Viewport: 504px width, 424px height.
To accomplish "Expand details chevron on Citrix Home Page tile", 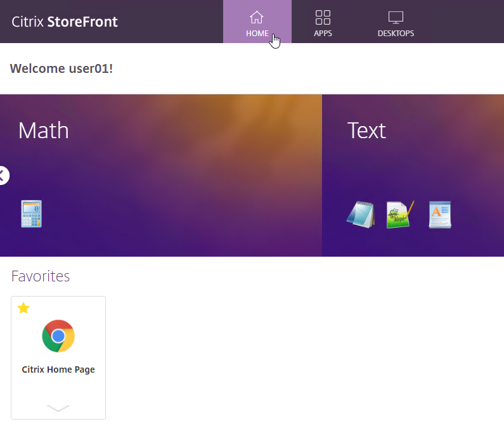I will coord(58,408).
